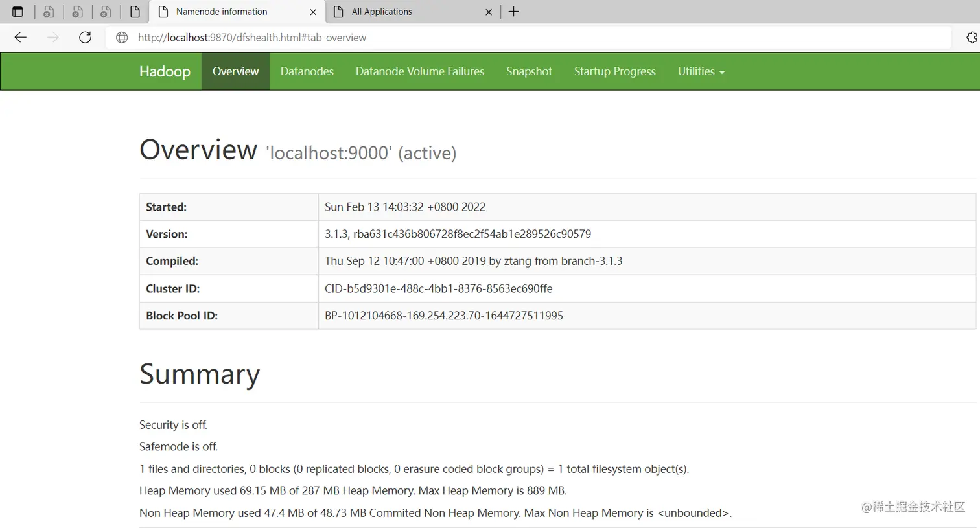Click the "Block Pool ID:" row label
Screen dimensions: 980x528
pyautogui.click(x=181, y=316)
